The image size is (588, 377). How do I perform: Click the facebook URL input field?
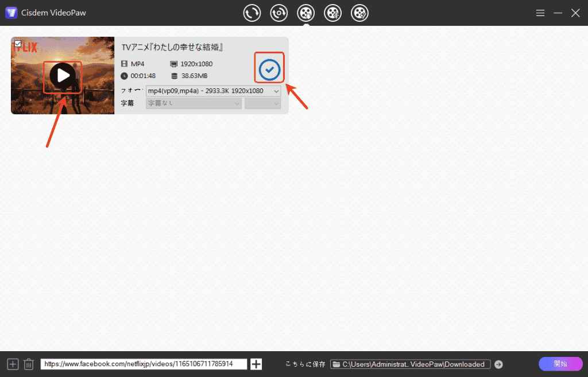click(144, 364)
